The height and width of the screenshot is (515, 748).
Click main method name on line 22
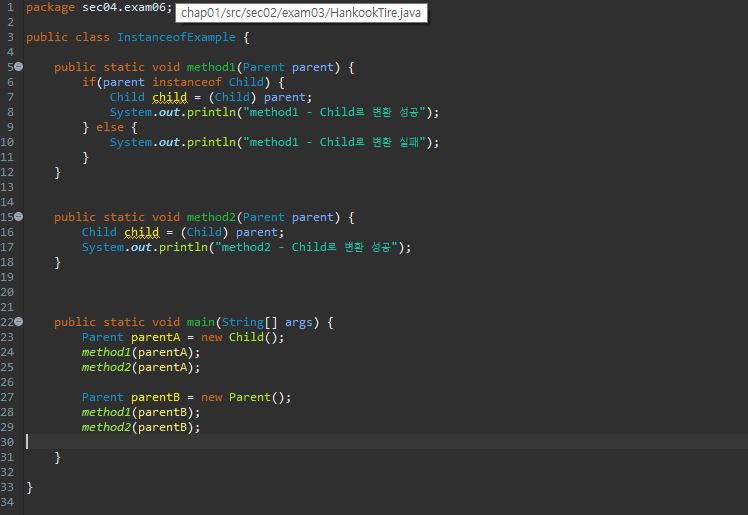tap(200, 322)
